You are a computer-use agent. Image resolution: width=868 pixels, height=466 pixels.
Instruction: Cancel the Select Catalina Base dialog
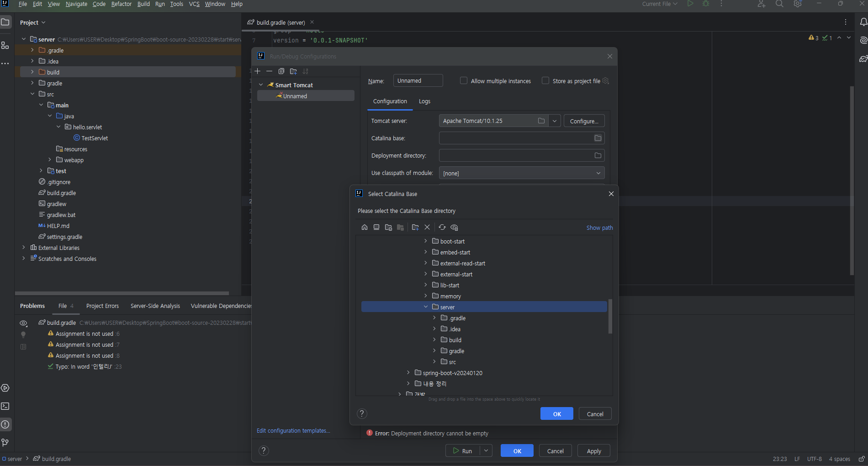click(x=595, y=414)
